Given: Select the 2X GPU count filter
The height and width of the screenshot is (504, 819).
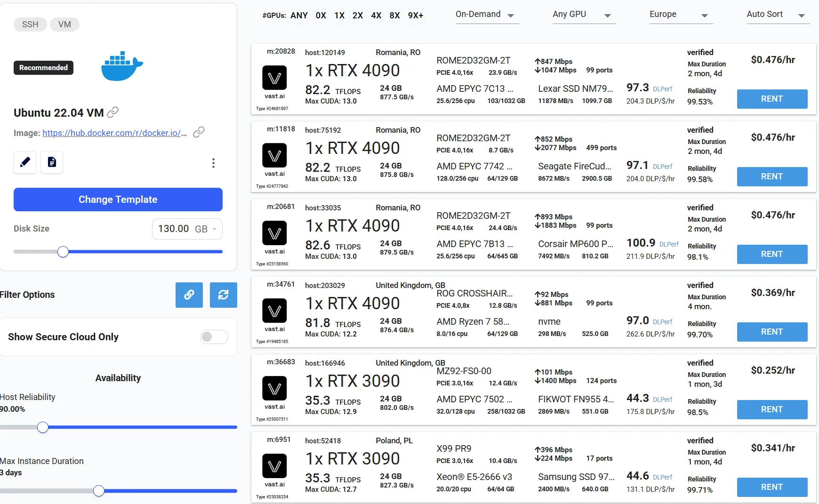Looking at the screenshot, I should [358, 16].
